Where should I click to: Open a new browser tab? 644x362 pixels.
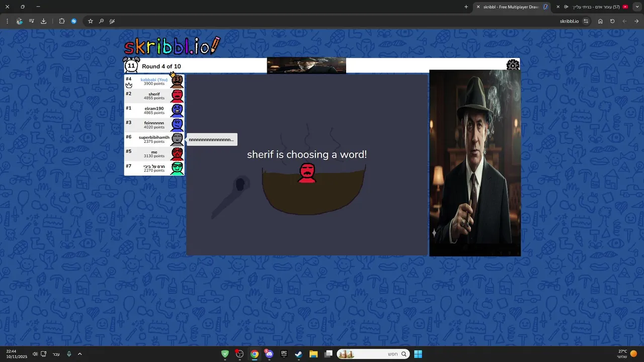click(x=466, y=7)
